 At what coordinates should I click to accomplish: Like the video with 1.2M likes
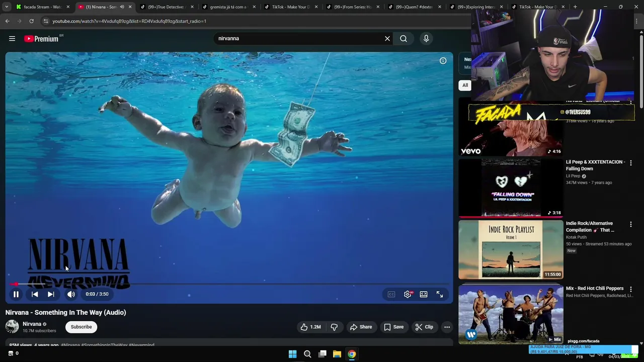click(x=310, y=327)
